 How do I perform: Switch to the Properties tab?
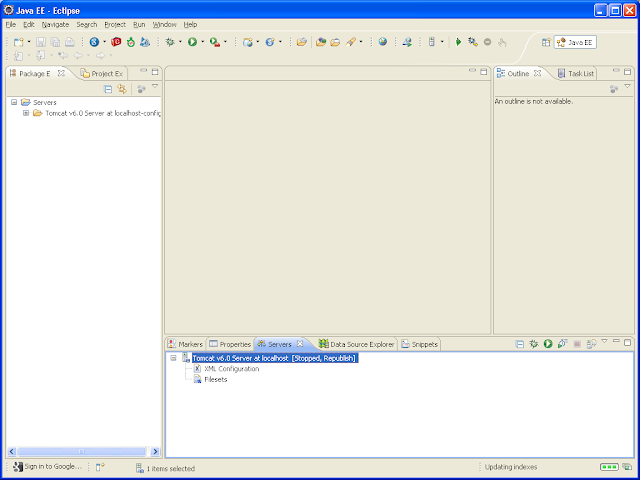point(230,344)
